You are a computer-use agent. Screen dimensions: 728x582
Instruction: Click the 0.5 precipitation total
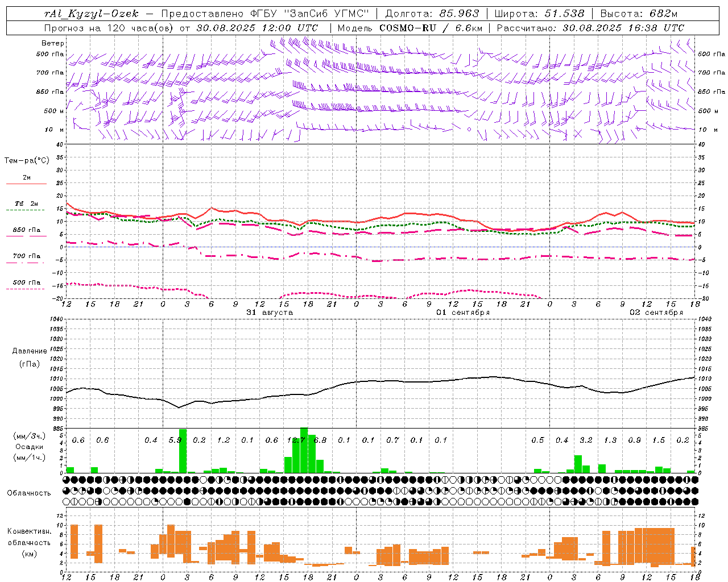[538, 440]
